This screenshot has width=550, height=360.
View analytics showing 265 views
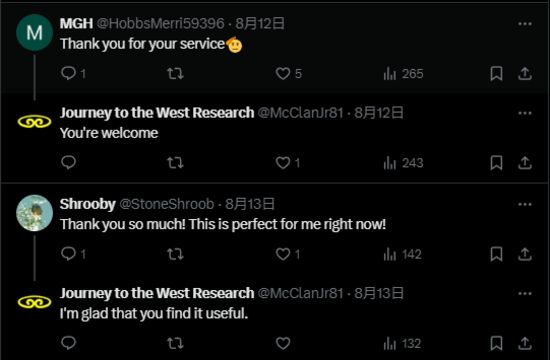[403, 74]
